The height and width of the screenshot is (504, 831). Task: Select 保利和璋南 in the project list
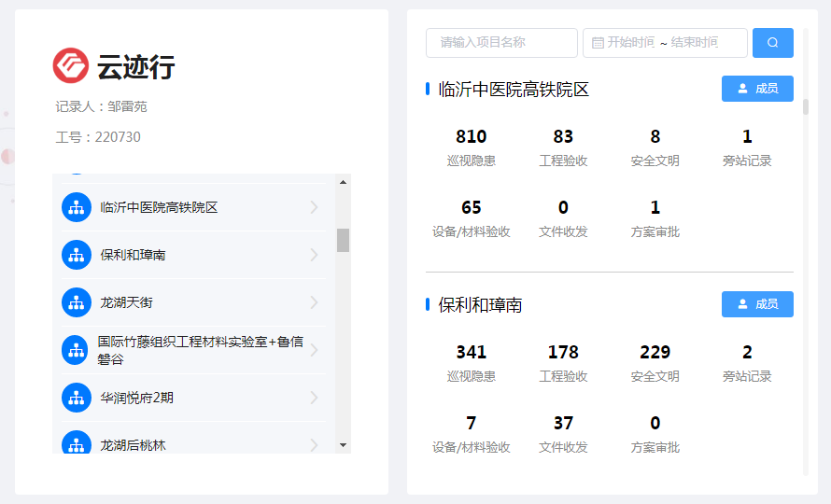[x=134, y=255]
